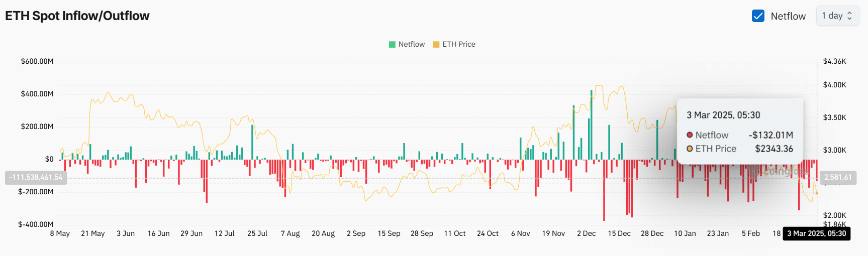Click the 5 Feb date label
Screen dimensions: 868x256
751,233
